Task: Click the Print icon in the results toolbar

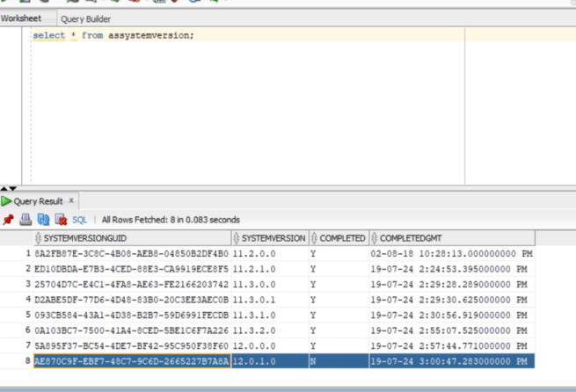Action: pyautogui.click(x=26, y=220)
